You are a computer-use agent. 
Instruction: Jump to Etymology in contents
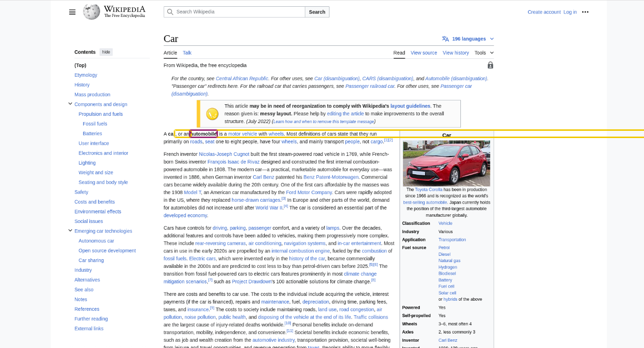point(86,75)
